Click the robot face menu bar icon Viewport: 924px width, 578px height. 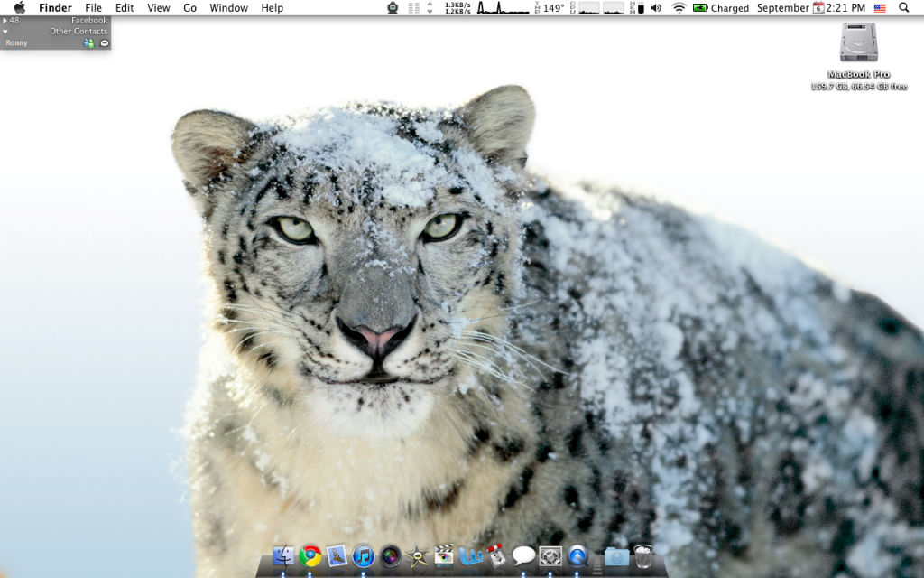point(393,7)
